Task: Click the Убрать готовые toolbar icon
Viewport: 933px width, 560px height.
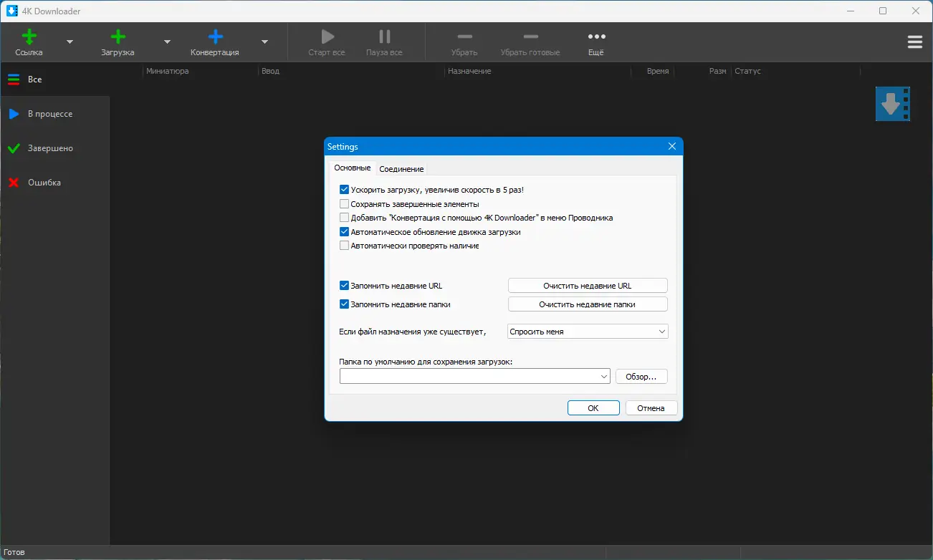Action: click(x=530, y=36)
